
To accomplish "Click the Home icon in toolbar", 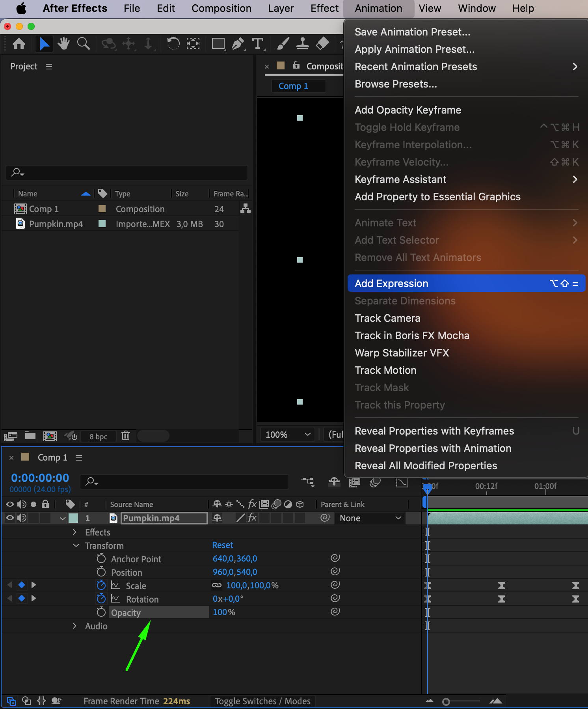I will point(19,43).
